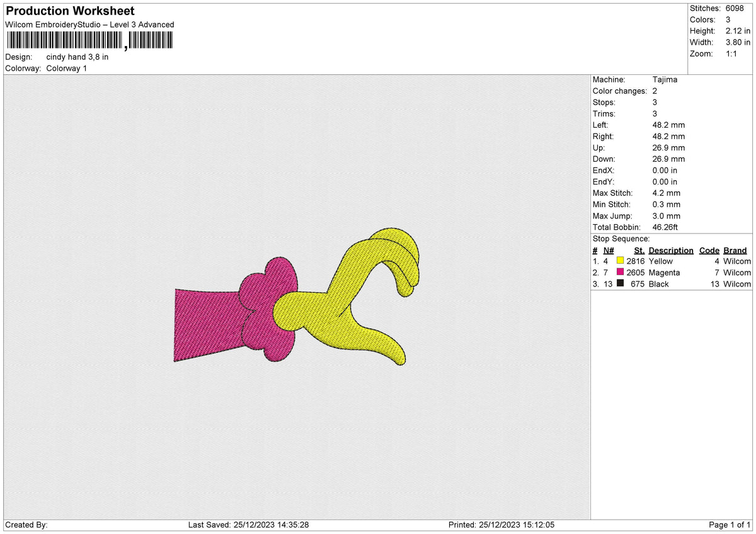Click the 'Colorway:' label

pyautogui.click(x=23, y=68)
